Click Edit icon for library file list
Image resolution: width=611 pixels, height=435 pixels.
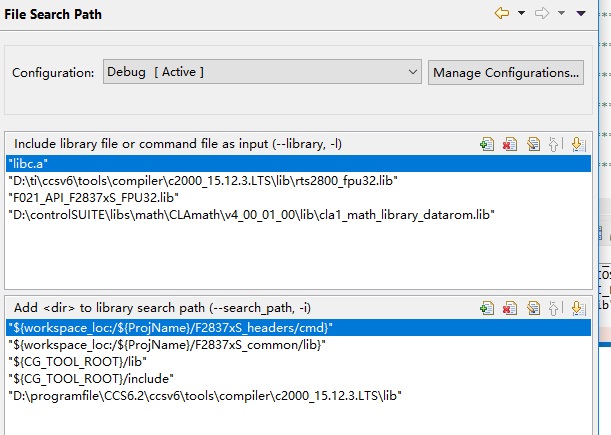pos(533,144)
